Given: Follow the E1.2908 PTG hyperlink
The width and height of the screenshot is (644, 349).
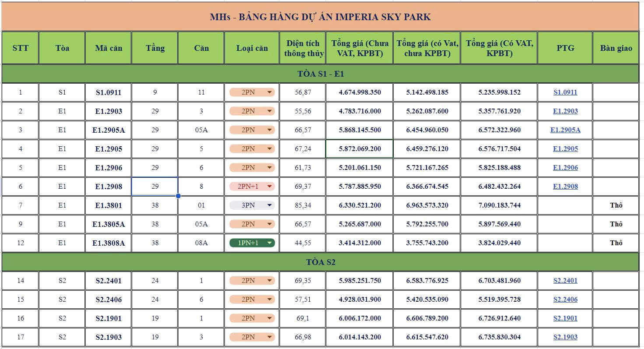Looking at the screenshot, I should (x=565, y=186).
